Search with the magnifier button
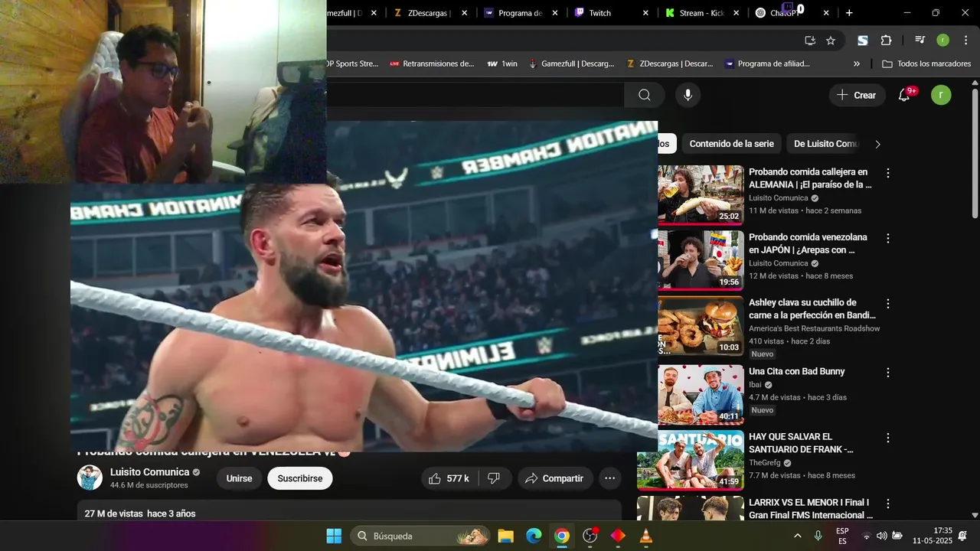 645,95
